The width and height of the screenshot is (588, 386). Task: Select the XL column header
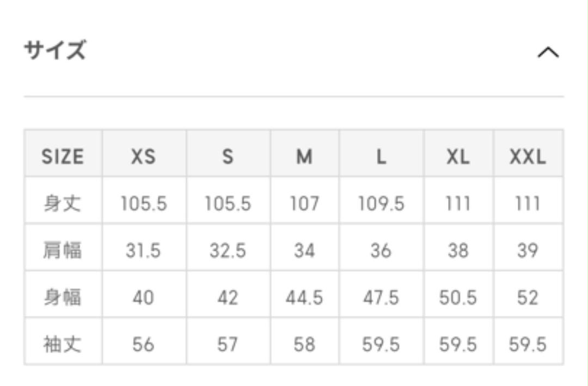click(458, 156)
